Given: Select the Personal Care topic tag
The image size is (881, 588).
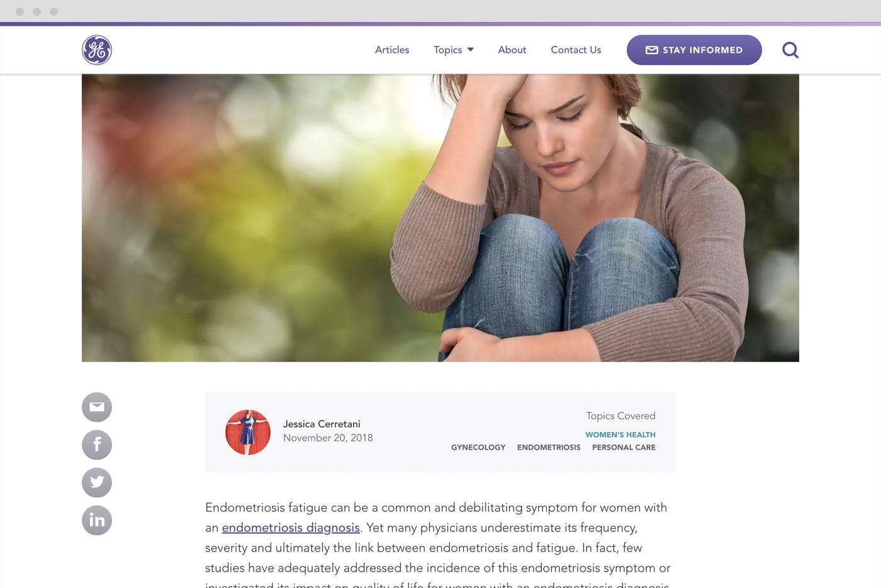Looking at the screenshot, I should 624,447.
